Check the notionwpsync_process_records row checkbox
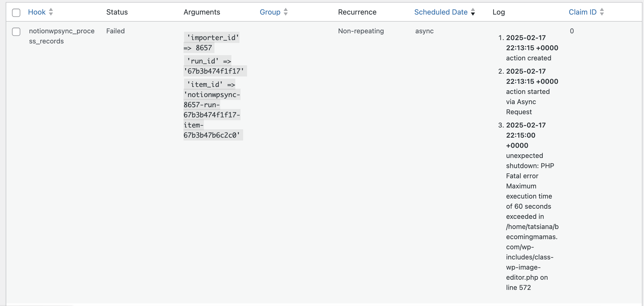The width and height of the screenshot is (644, 306). [x=16, y=32]
